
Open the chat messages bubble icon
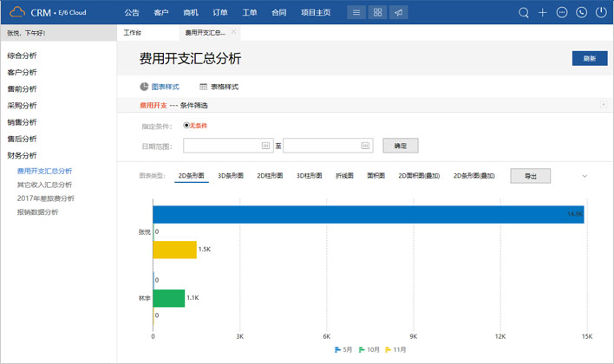(x=562, y=13)
